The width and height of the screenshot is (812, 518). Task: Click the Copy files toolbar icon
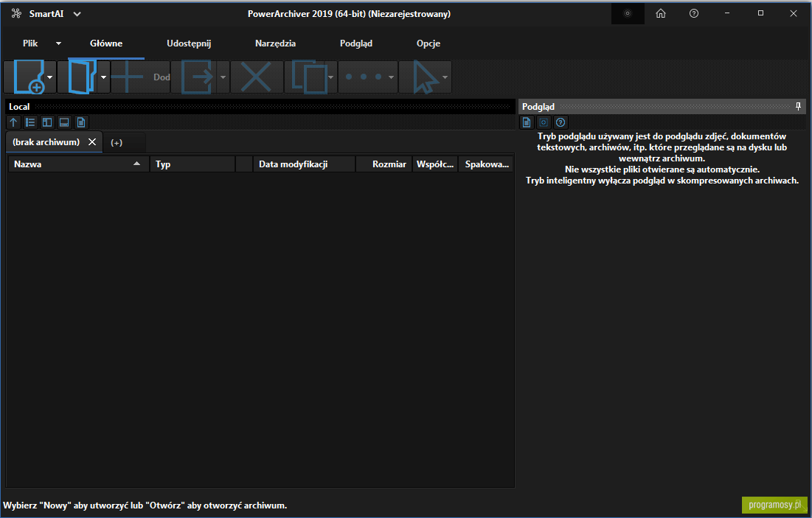(309, 77)
